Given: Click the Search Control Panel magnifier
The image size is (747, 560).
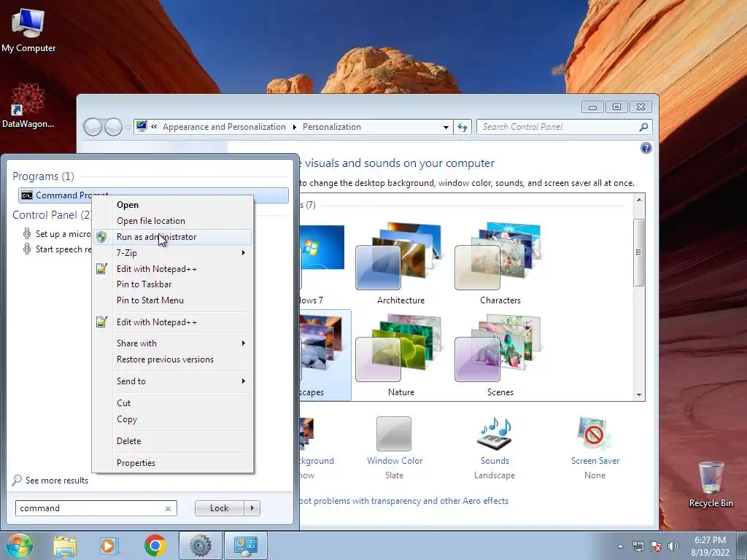Looking at the screenshot, I should pyautogui.click(x=643, y=127).
